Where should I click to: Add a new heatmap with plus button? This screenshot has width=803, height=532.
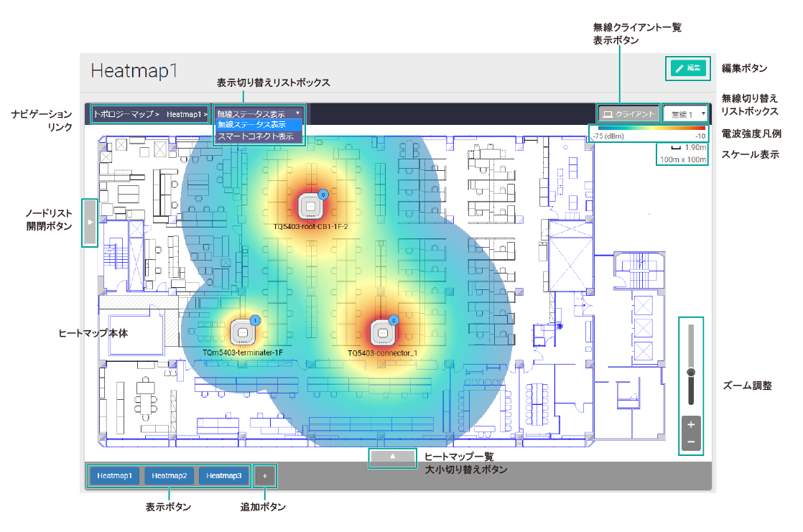[265, 476]
